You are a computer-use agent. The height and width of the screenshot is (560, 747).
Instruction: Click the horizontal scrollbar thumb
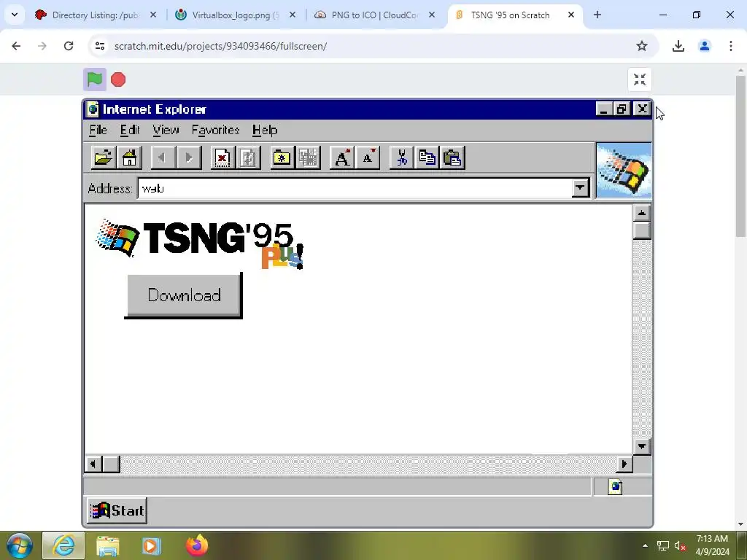pyautogui.click(x=111, y=464)
